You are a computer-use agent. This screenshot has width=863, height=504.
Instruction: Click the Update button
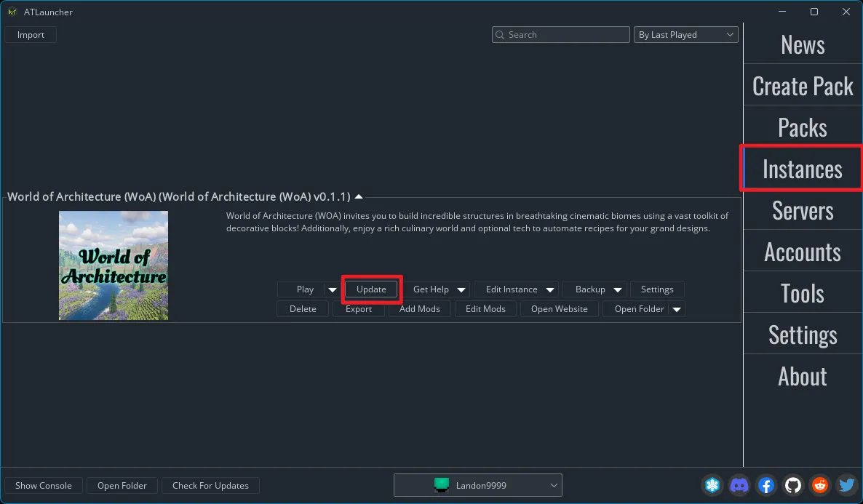372,289
